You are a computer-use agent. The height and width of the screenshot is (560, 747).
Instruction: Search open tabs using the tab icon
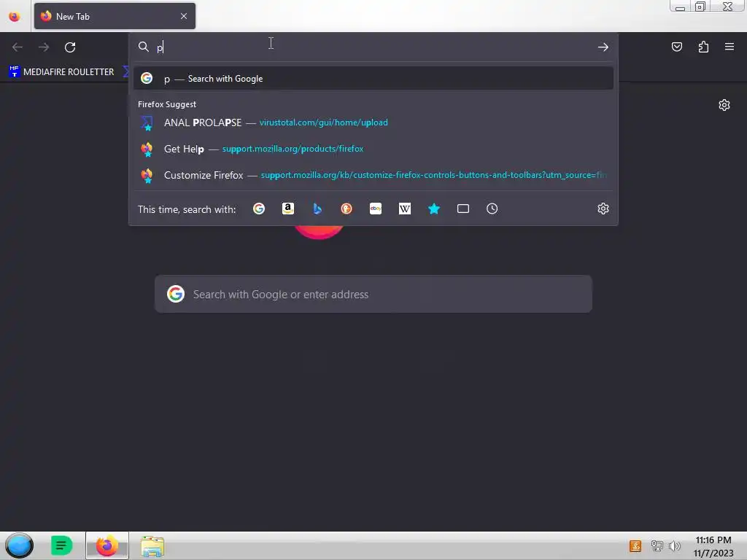point(463,209)
